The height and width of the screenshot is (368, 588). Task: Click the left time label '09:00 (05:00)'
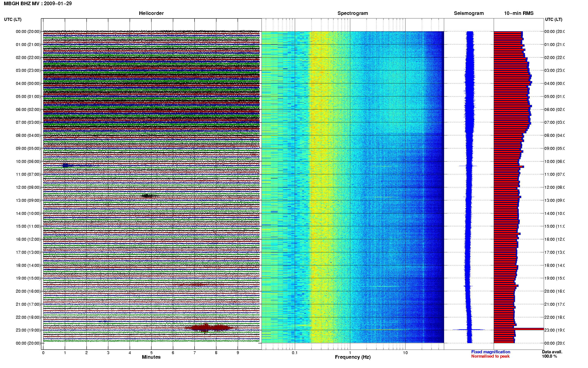click(28, 148)
